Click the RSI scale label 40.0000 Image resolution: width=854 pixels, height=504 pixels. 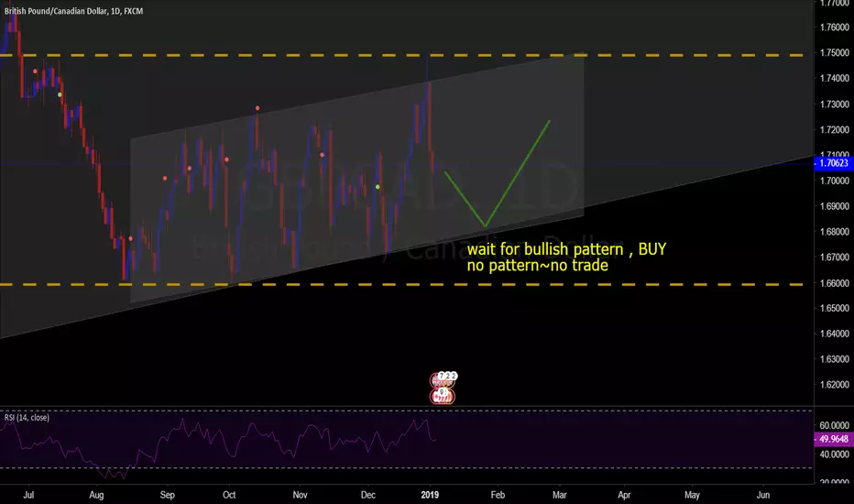(x=835, y=455)
